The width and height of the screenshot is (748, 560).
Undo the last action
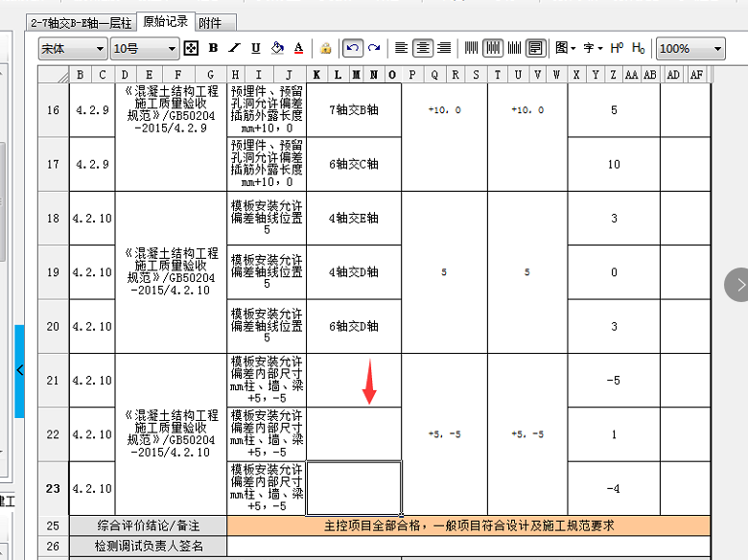pyautogui.click(x=353, y=48)
